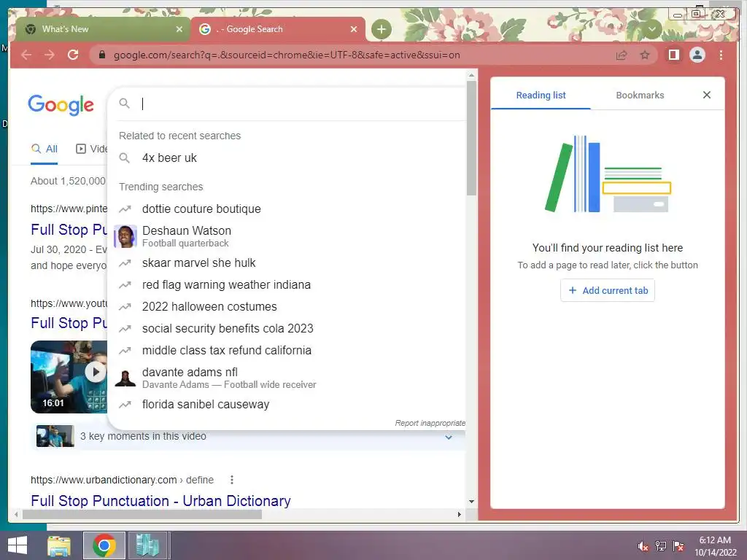The height and width of the screenshot is (560, 747).
Task: View site info via the padlock icon
Action: coord(102,55)
